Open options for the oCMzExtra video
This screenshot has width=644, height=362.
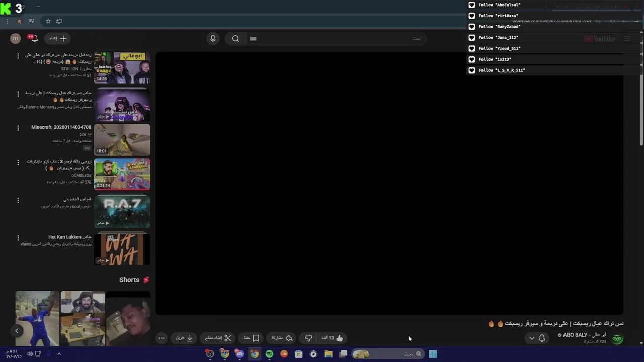coord(18,162)
